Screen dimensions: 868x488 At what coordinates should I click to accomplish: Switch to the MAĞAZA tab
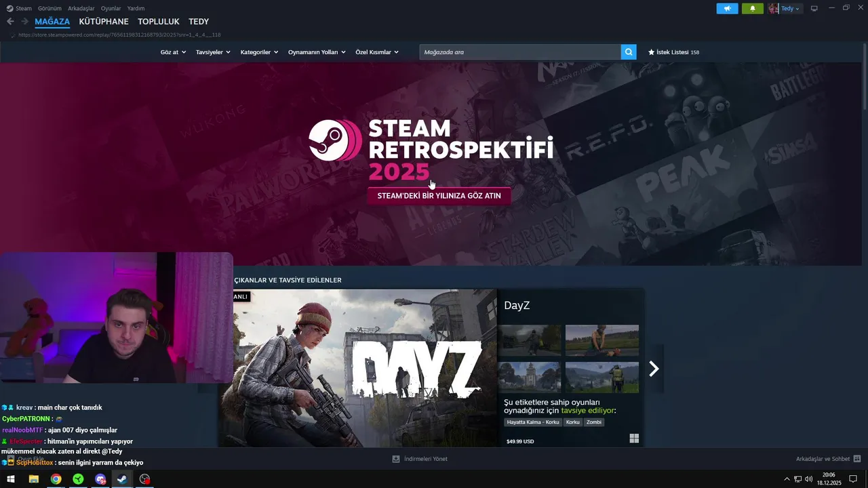(x=52, y=22)
